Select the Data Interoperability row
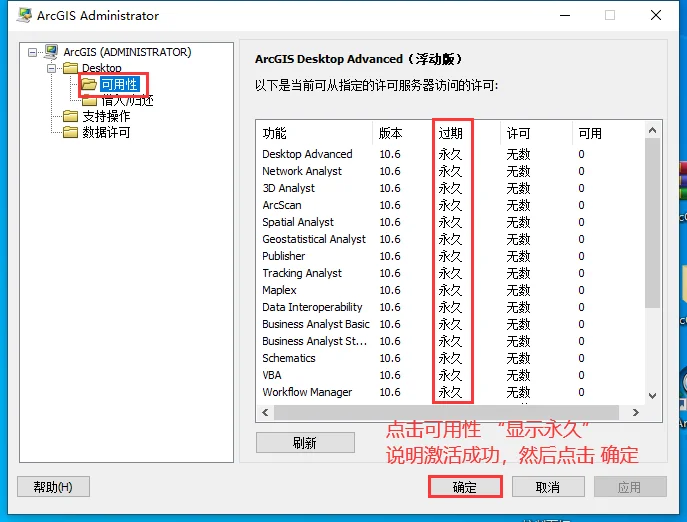Screen dimensions: 687x522 [451, 307]
